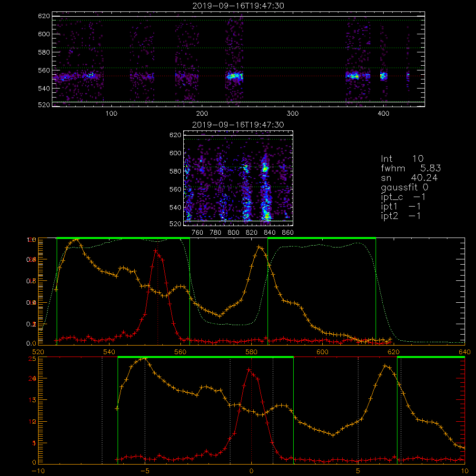The height and width of the screenshot is (476, 476).
Task: Click the small bright blob near 400 in top spectrogram
Action: [384, 76]
